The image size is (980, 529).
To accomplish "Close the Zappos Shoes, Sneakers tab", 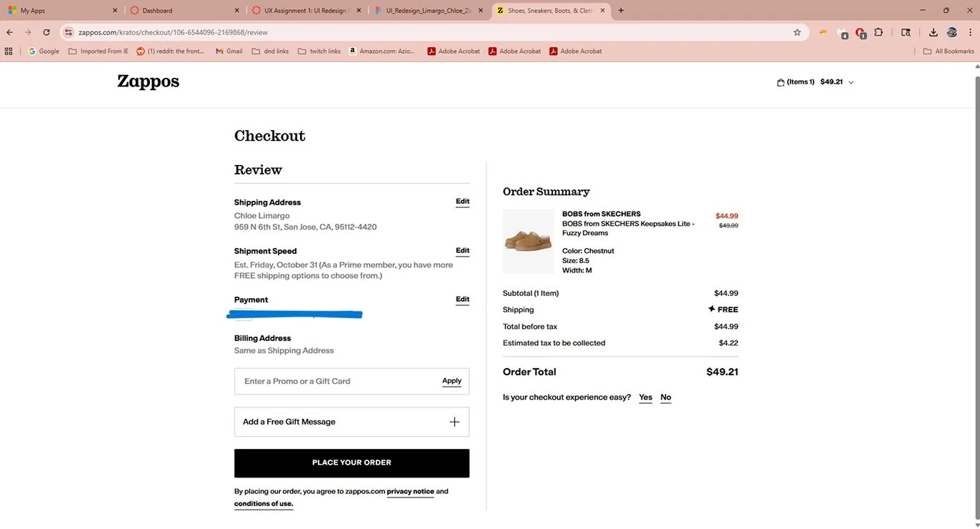I will click(x=604, y=11).
